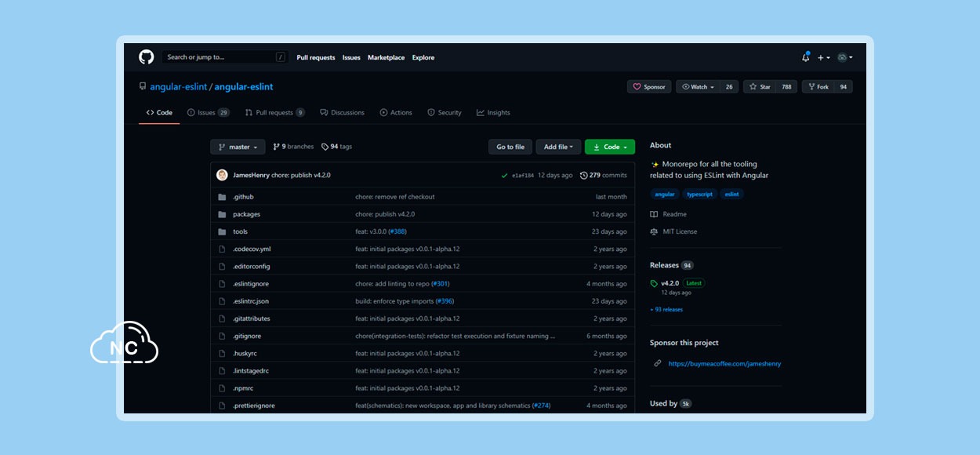Open the v4.2.0 latest release
This screenshot has width=980, height=455.
[x=670, y=283]
